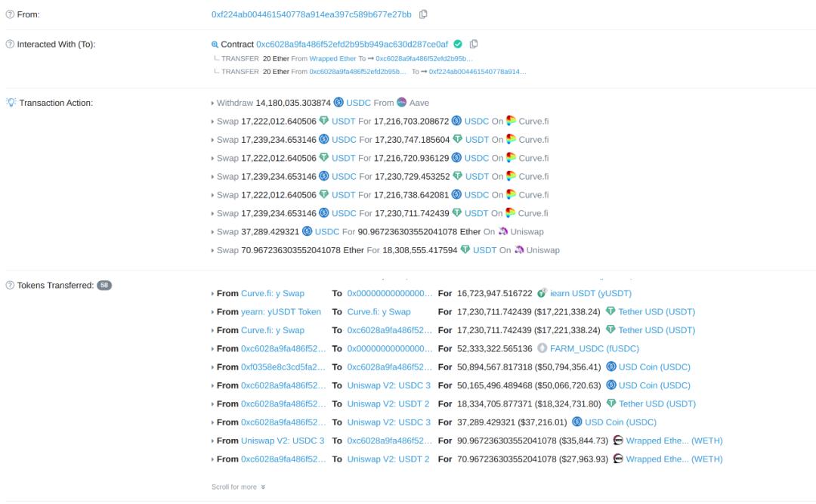Open the 0xf0358e8c3cd5fa2... sender link
816x504 pixels.
click(x=283, y=366)
